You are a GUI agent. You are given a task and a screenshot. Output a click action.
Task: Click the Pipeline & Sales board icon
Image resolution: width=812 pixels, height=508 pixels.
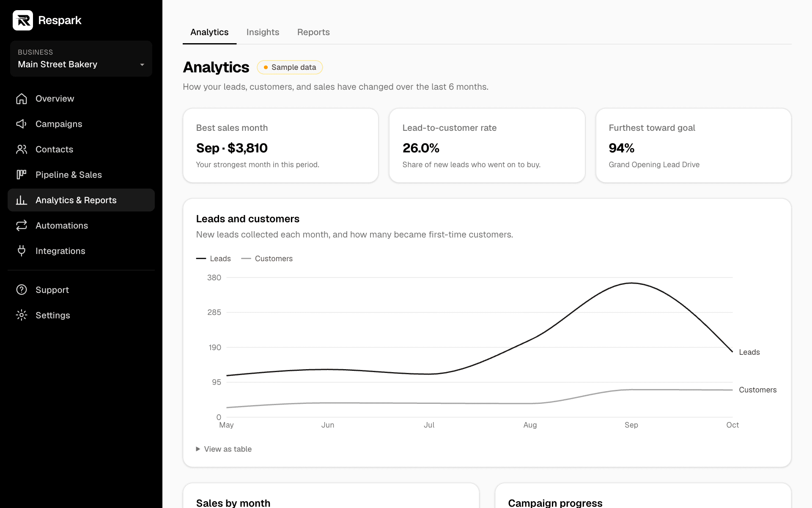pyautogui.click(x=22, y=175)
